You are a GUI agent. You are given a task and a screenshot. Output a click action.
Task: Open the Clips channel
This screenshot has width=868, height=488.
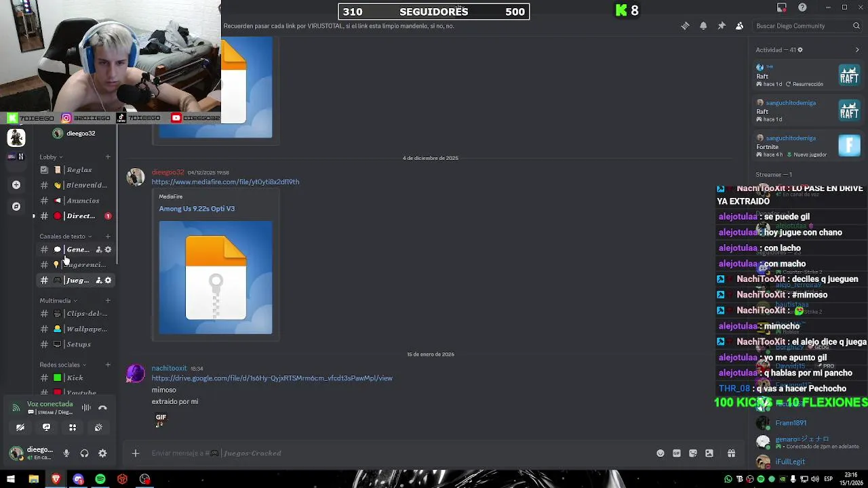(x=75, y=314)
